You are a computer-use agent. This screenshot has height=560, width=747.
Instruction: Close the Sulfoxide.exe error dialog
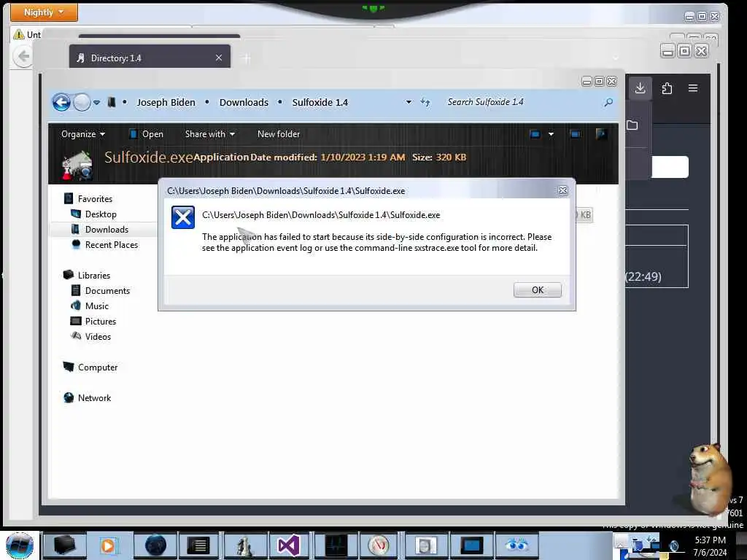[562, 190]
